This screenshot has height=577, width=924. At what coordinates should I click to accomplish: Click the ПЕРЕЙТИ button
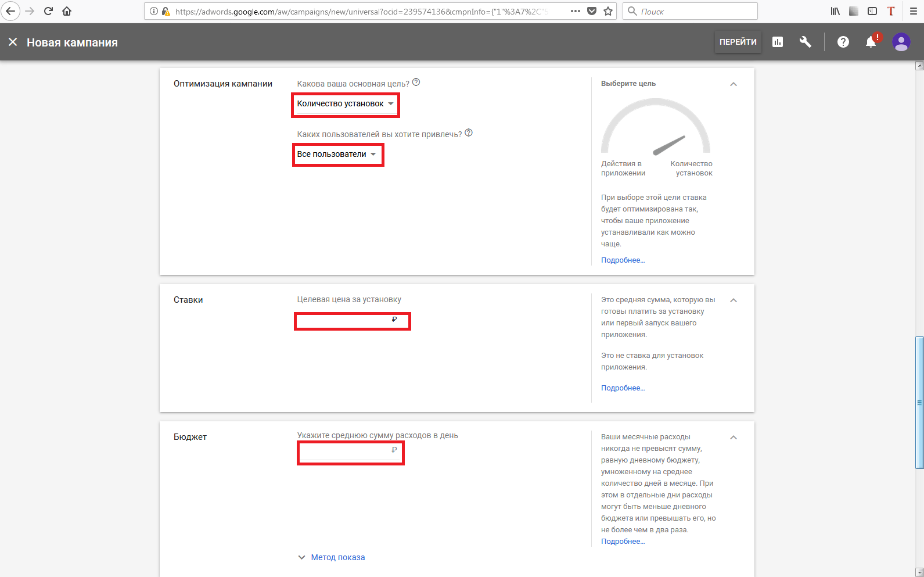click(x=738, y=42)
